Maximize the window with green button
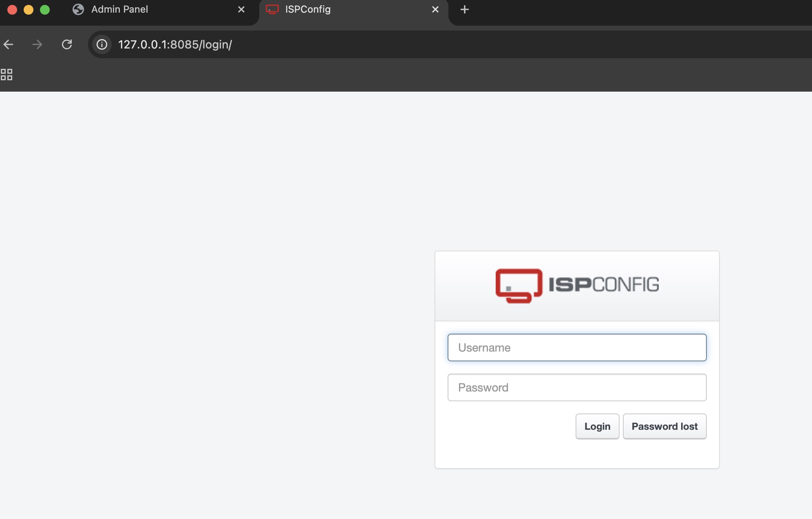Screen dimensions: 812x519 (x=45, y=9)
